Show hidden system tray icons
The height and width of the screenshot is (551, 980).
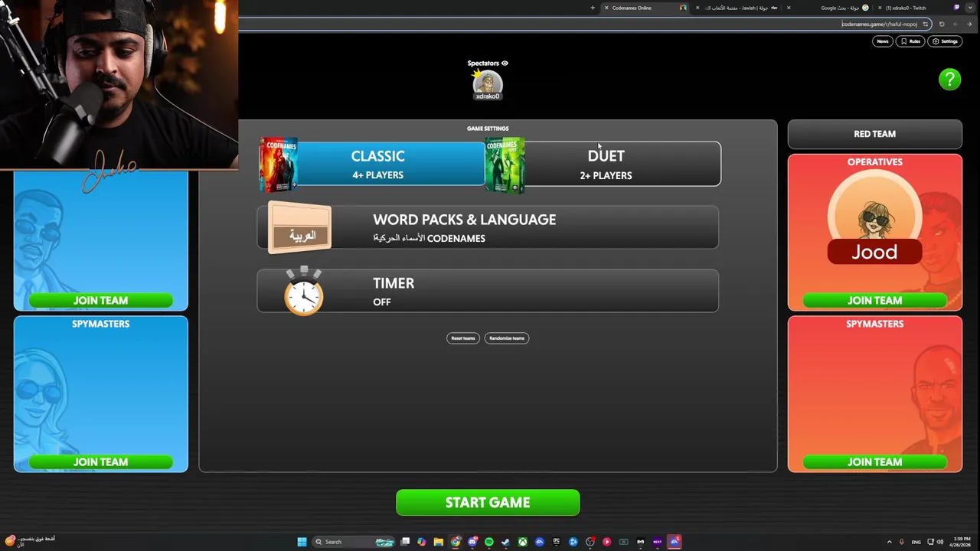pos(889,542)
